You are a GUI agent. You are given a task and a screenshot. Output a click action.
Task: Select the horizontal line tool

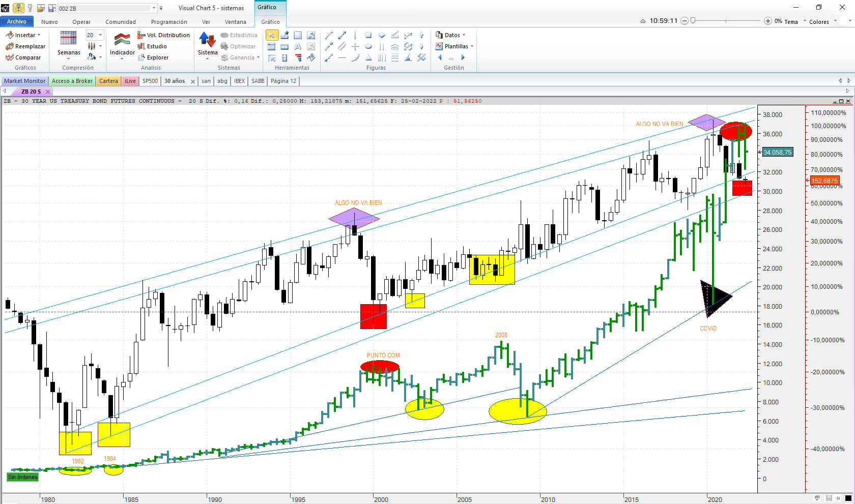pos(342,57)
